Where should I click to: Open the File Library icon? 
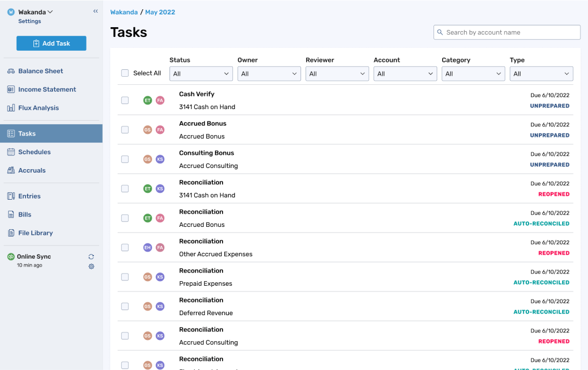coord(11,233)
